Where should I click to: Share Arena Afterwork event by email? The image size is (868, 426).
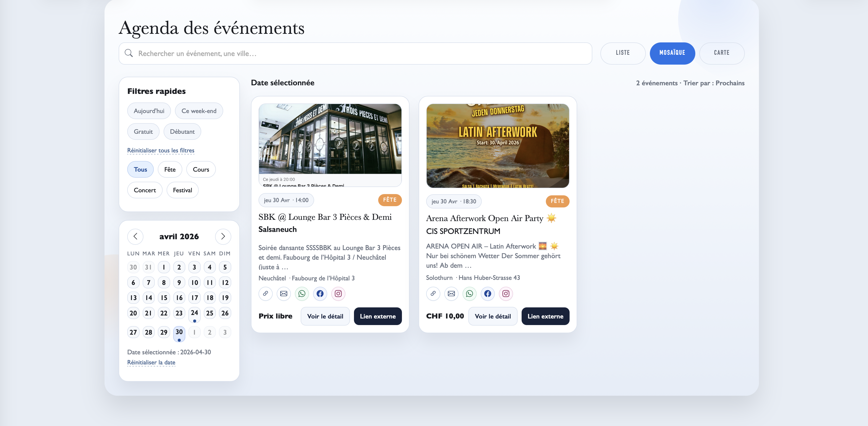[451, 293]
